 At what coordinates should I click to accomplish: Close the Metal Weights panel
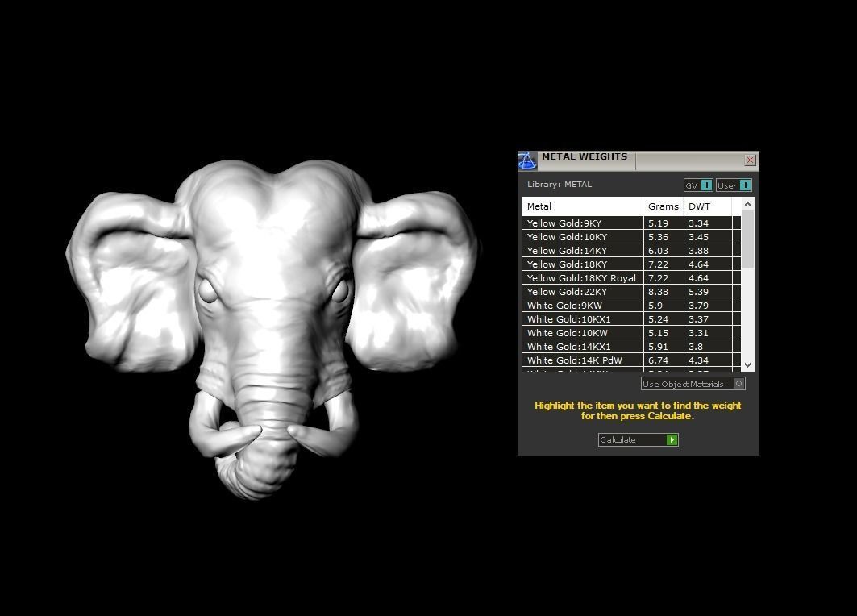click(x=750, y=160)
